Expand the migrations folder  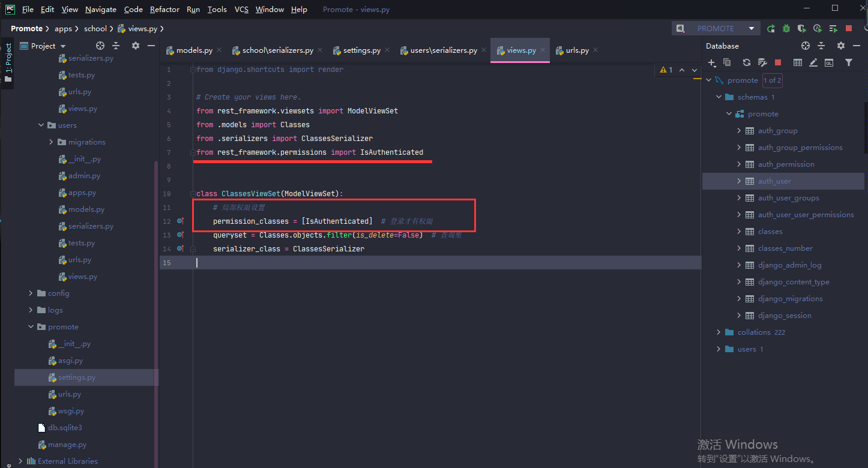(52, 142)
